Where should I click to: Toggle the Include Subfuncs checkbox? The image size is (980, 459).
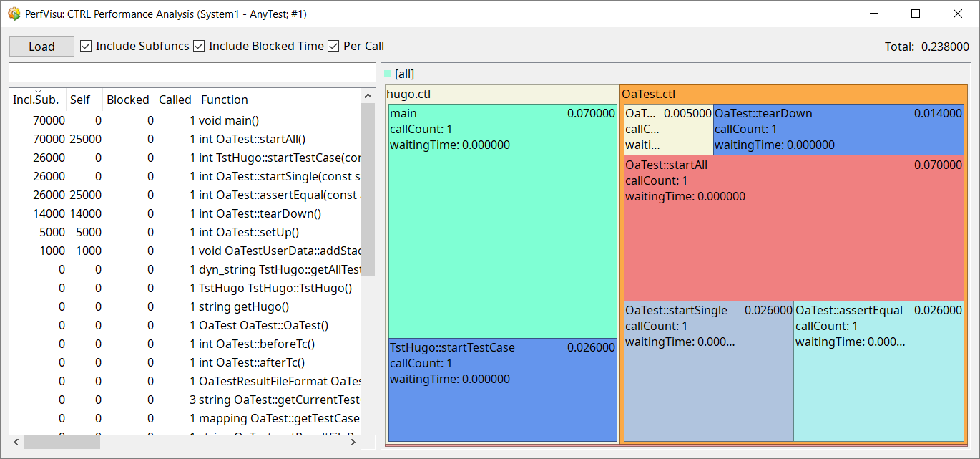pyautogui.click(x=87, y=46)
